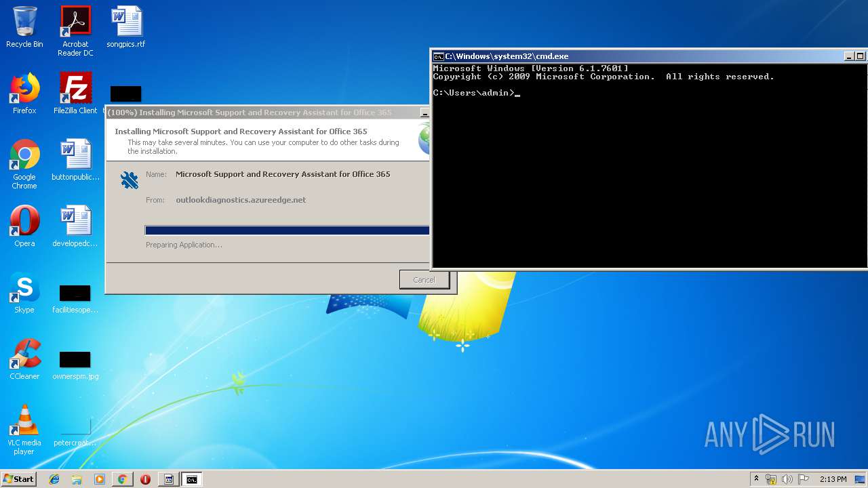Launch Skype from the desktop

24,293
